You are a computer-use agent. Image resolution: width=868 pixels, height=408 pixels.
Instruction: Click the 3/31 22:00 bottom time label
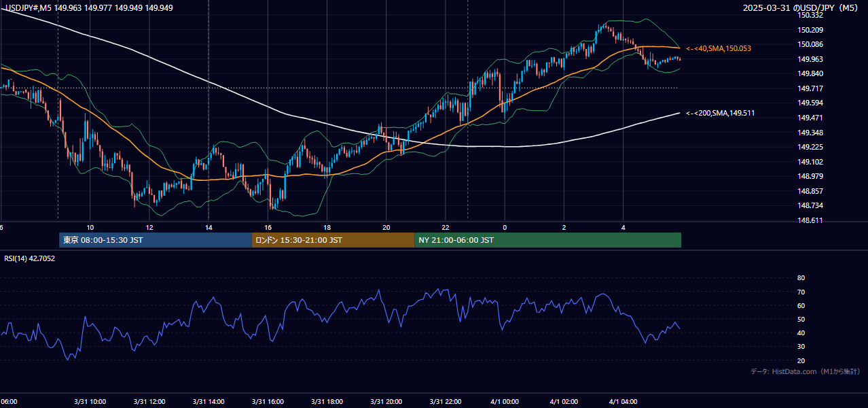tap(446, 401)
